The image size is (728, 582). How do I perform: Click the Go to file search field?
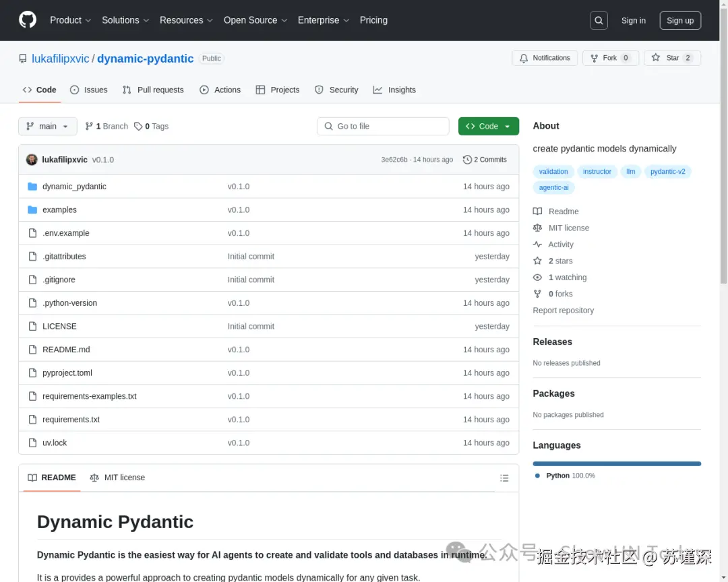coord(383,126)
